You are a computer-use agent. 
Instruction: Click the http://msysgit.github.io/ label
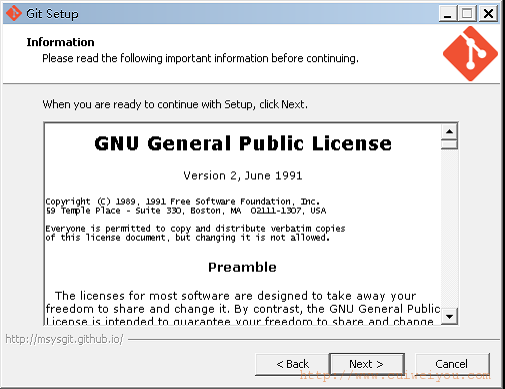[x=64, y=339]
